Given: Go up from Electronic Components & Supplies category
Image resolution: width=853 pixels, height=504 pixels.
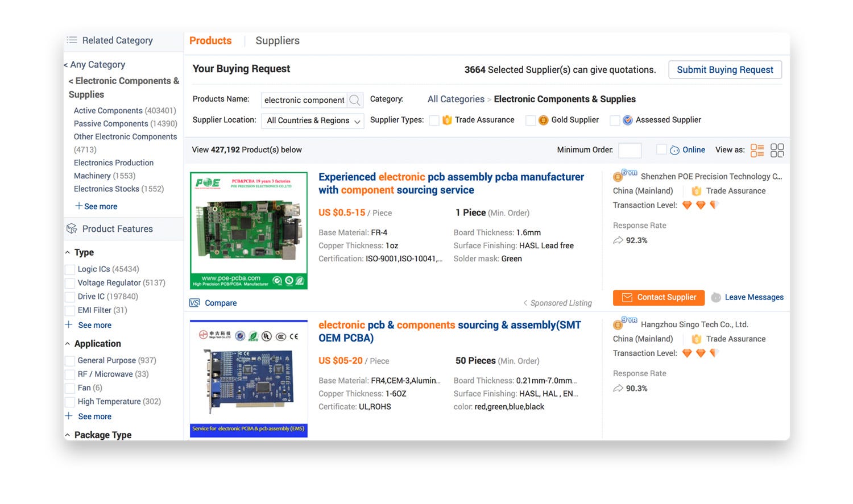Looking at the screenshot, I should tap(124, 88).
